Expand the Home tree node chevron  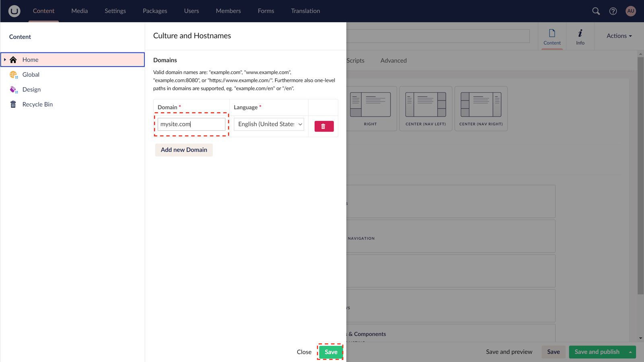[x=4, y=60]
